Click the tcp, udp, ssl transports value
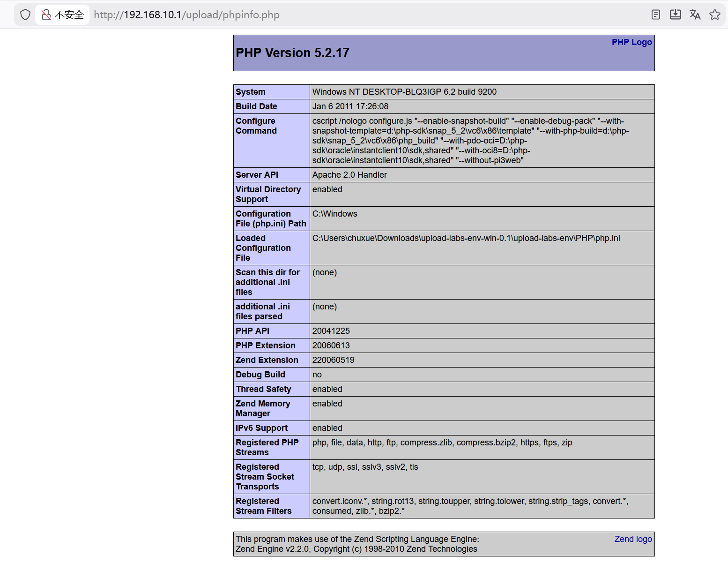The height and width of the screenshot is (571, 728). click(365, 467)
